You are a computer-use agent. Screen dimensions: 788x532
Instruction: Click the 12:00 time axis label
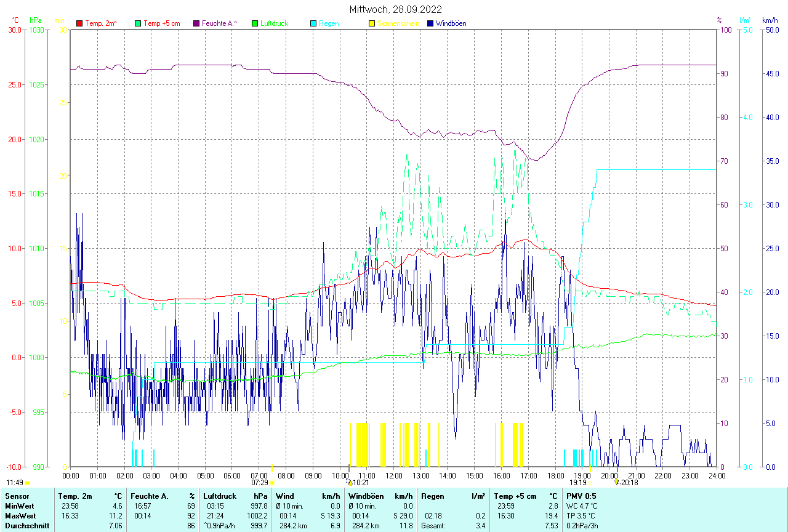(393, 475)
